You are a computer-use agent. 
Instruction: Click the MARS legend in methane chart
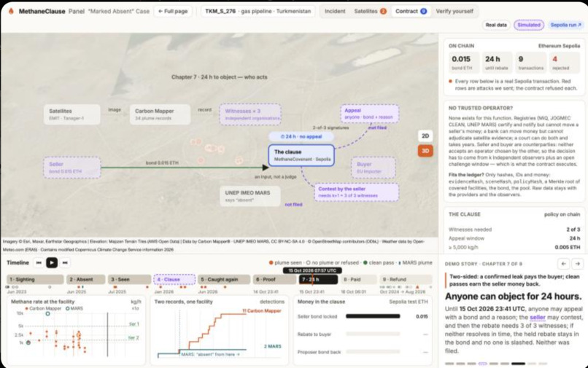(74, 308)
